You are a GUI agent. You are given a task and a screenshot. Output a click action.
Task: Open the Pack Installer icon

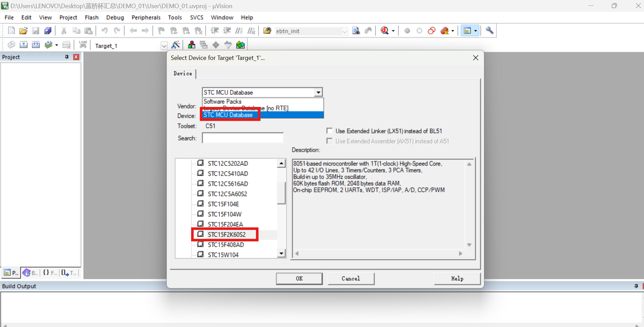click(240, 45)
